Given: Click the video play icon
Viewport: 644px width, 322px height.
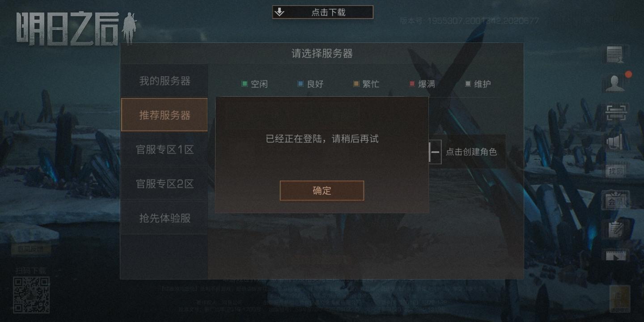Looking at the screenshot, I should click(616, 256).
